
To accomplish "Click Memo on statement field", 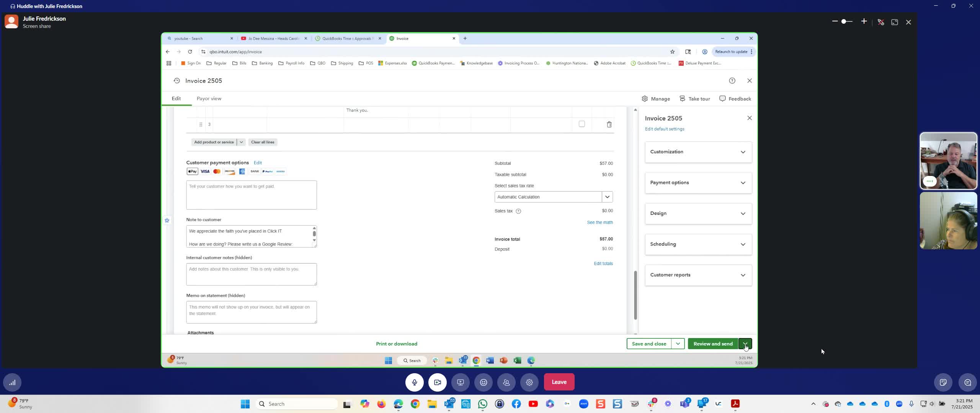I will coord(251,312).
